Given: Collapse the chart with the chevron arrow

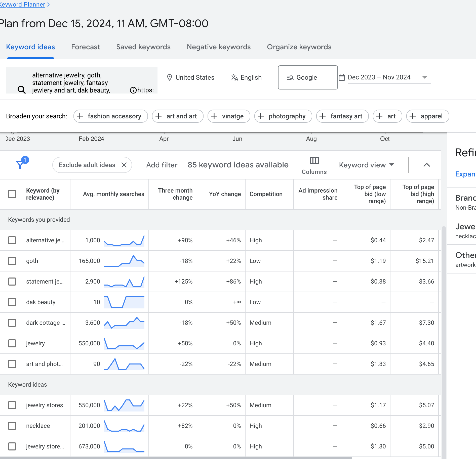Looking at the screenshot, I should point(427,165).
